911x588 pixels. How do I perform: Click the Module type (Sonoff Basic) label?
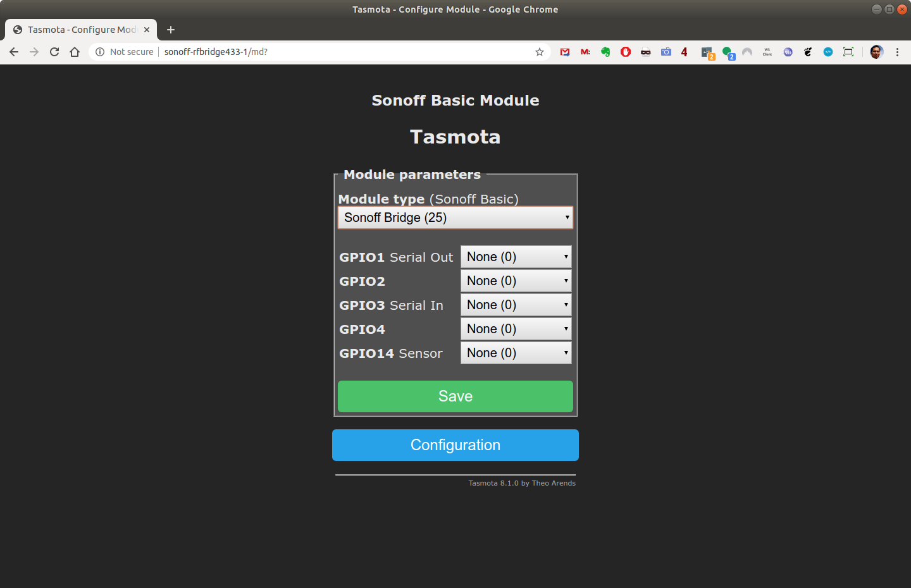428,199
